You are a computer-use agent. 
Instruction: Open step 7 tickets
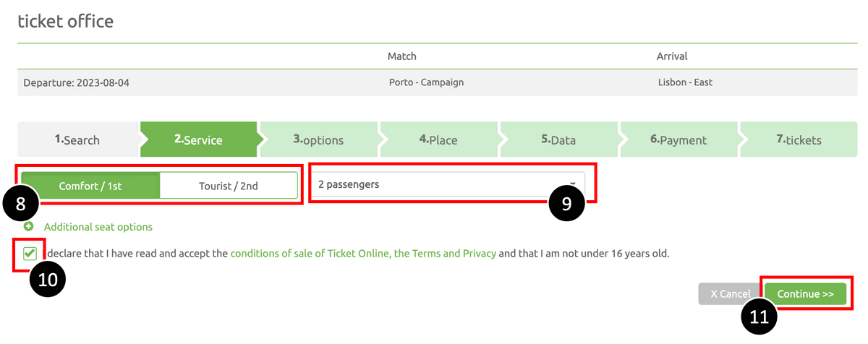799,139
